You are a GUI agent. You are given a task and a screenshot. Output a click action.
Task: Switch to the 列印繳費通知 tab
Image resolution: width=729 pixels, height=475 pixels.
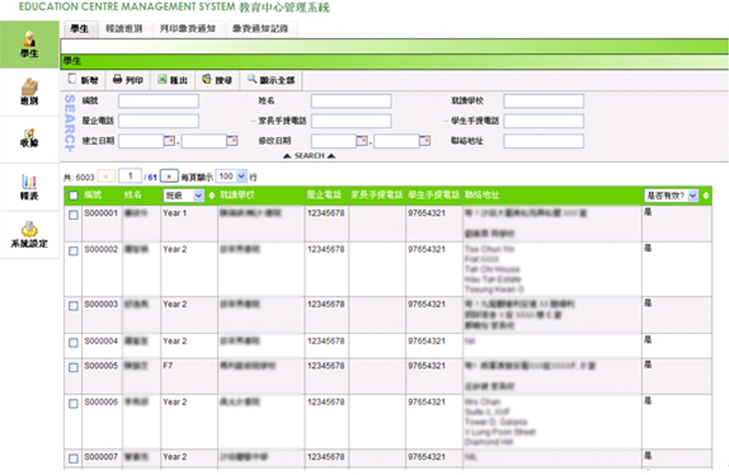187,29
